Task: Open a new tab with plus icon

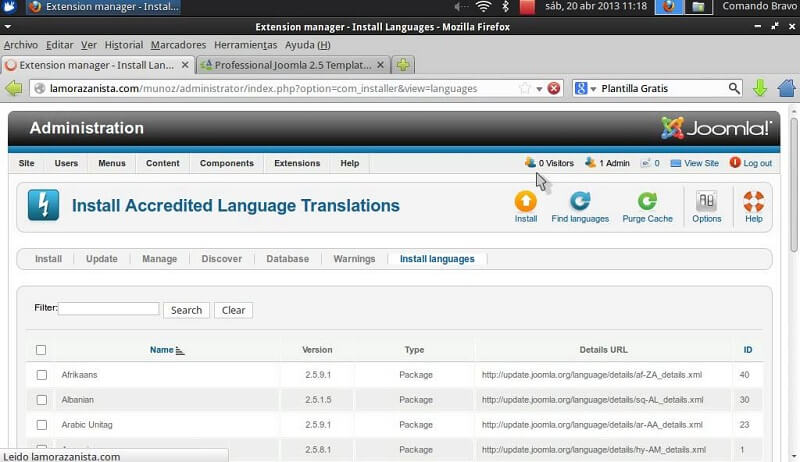Action: [403, 65]
